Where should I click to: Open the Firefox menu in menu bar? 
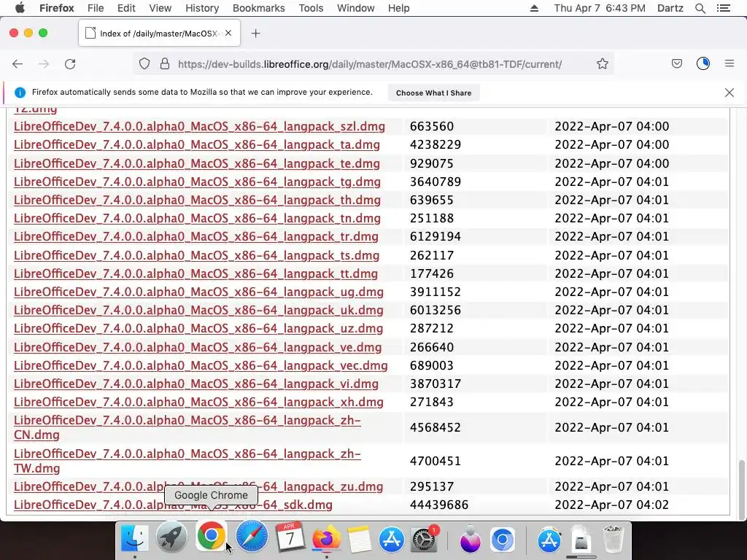click(57, 8)
